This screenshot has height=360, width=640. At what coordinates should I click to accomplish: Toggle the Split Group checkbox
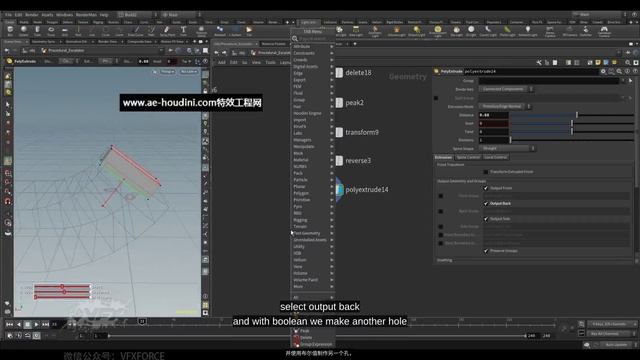point(436,98)
